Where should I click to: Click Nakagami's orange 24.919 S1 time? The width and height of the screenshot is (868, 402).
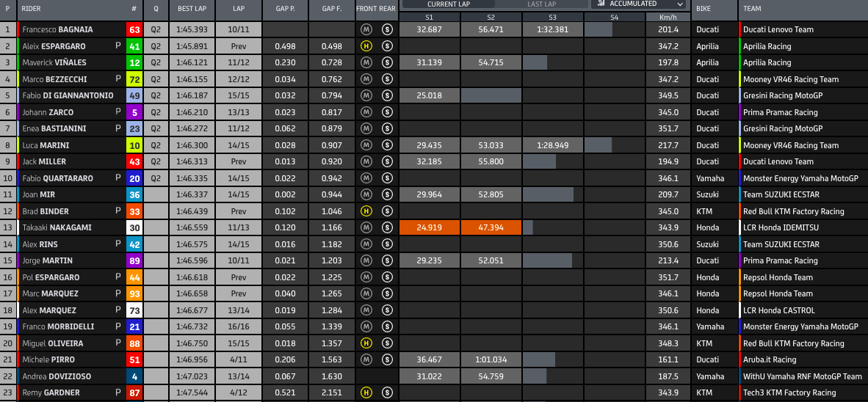tap(430, 227)
